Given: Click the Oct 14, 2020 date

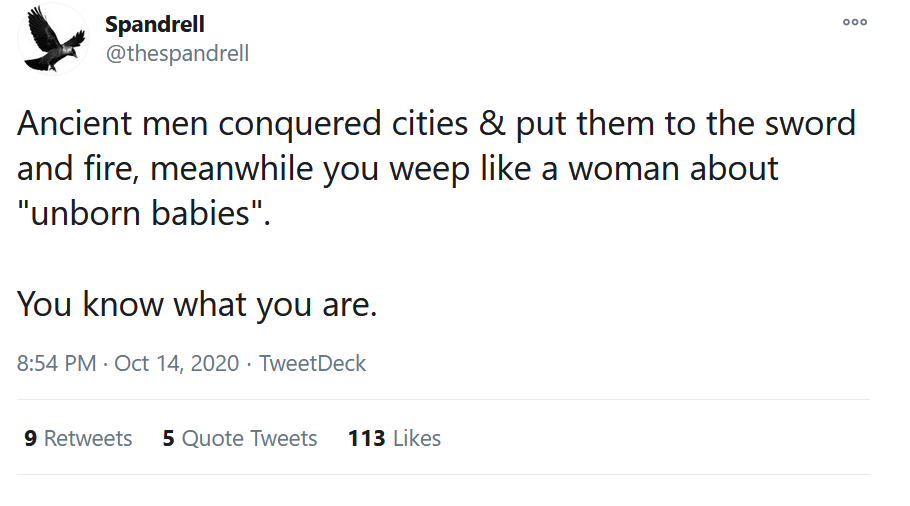Looking at the screenshot, I should [176, 363].
